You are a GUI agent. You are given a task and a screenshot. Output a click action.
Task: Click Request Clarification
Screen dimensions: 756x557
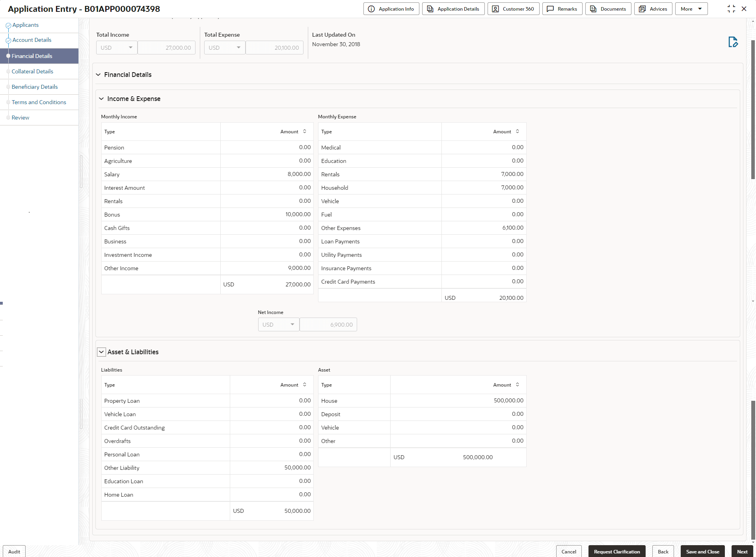617,551
